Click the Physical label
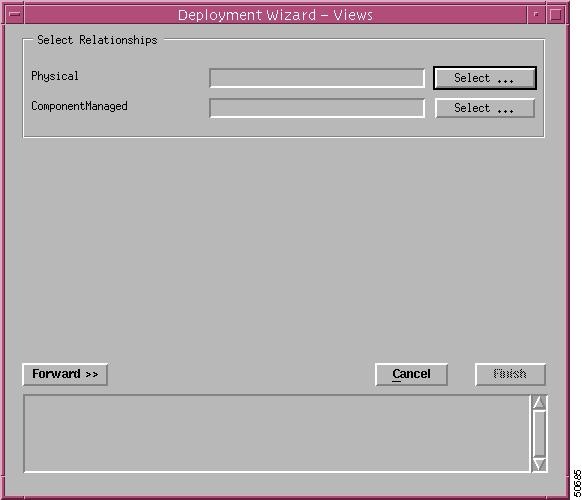The width and height of the screenshot is (582, 500). [55, 76]
